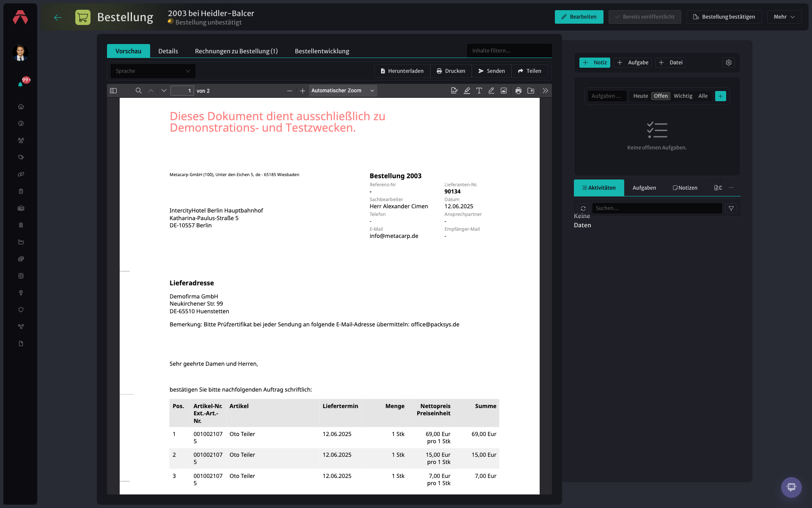The height and width of the screenshot is (508, 812).
Task: Open the dashboard gauge icon in the sidebar
Action: (21, 124)
